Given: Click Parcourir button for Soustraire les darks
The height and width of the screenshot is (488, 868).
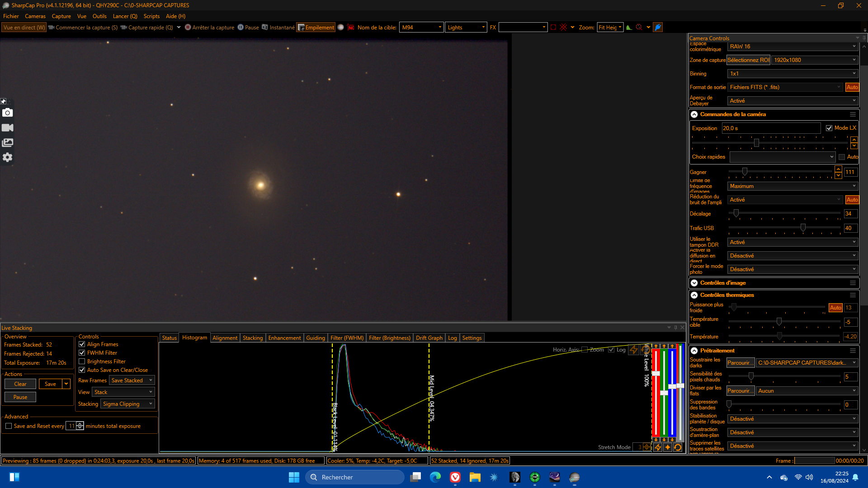Looking at the screenshot, I should (741, 363).
